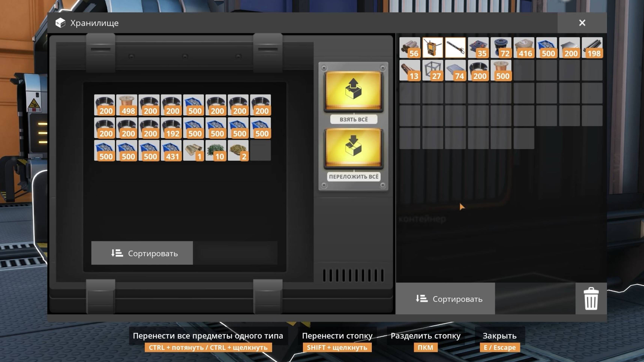This screenshot has width=644, height=362.
Task: Select the black pipes stack of 198
Action: [592, 47]
